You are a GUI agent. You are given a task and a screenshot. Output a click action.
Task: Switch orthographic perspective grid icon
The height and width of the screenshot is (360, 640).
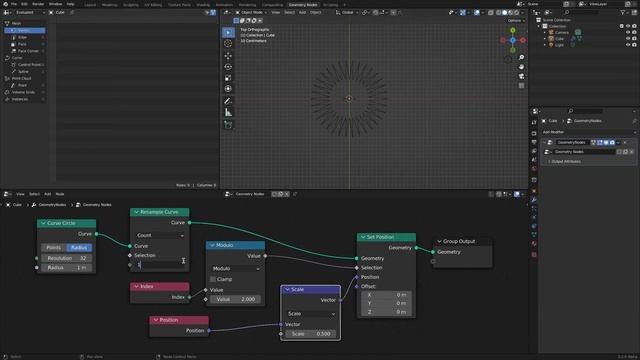[521, 86]
